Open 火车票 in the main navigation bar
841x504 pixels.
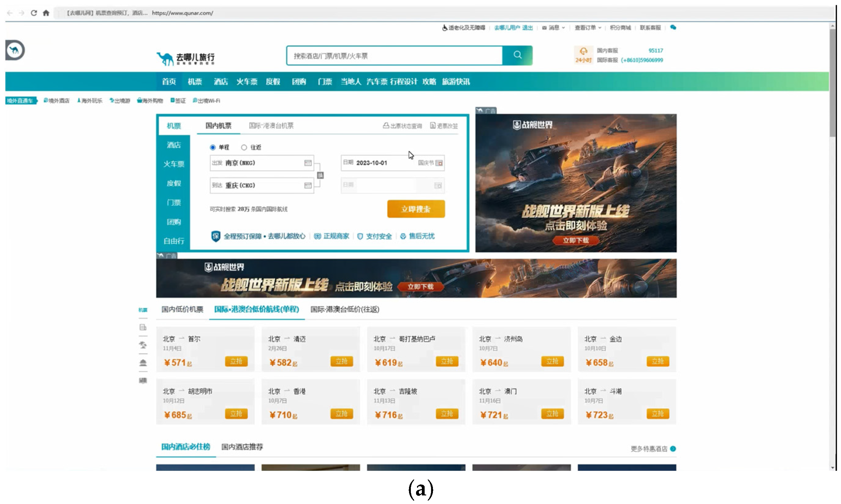coord(247,81)
